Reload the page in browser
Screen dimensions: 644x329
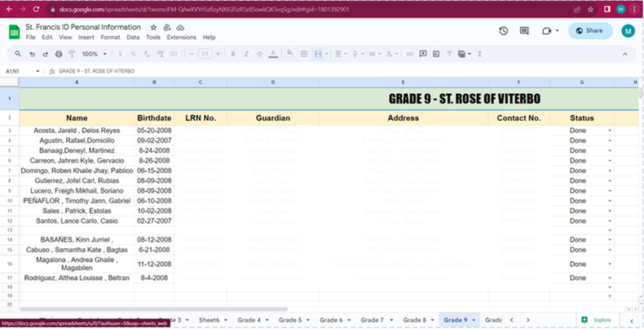[x=36, y=9]
